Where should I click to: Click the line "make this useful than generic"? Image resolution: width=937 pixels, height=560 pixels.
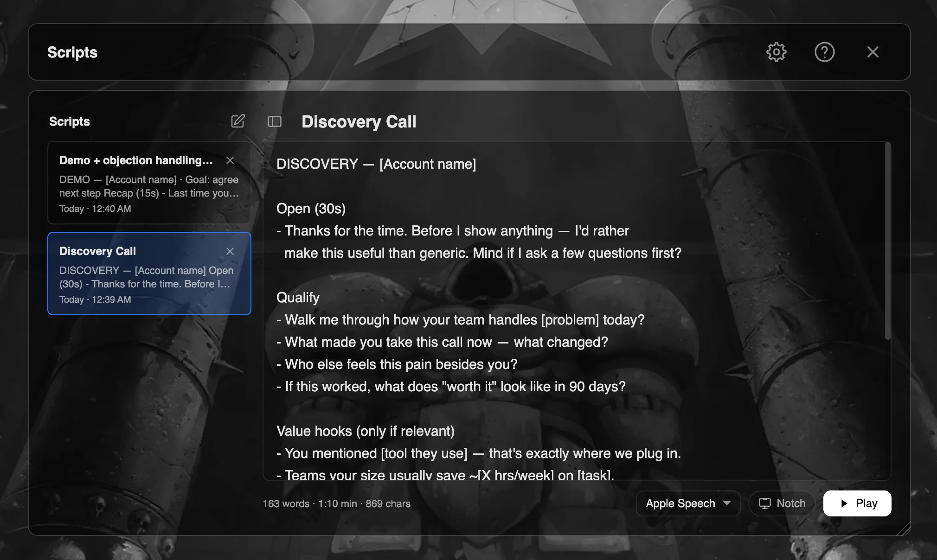point(483,253)
